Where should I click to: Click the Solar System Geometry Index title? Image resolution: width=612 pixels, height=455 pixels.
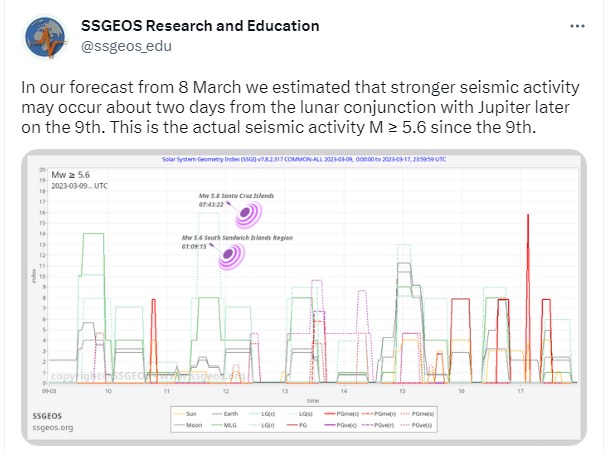point(302,158)
